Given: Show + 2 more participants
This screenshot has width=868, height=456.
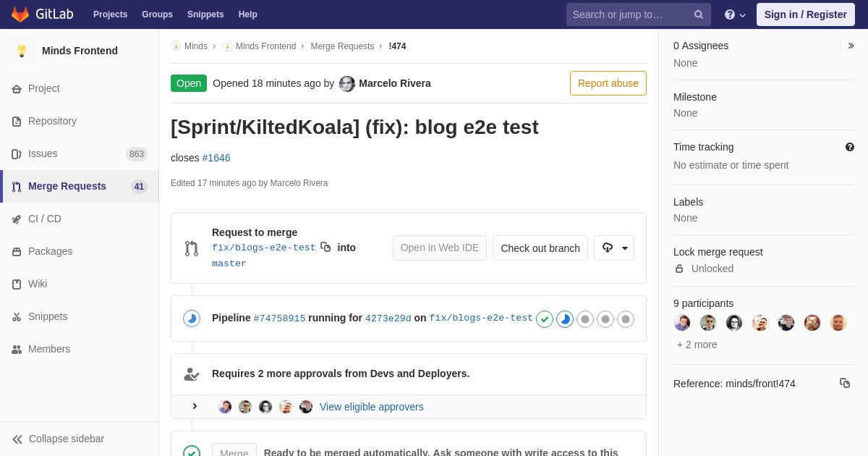Looking at the screenshot, I should coord(697,345).
